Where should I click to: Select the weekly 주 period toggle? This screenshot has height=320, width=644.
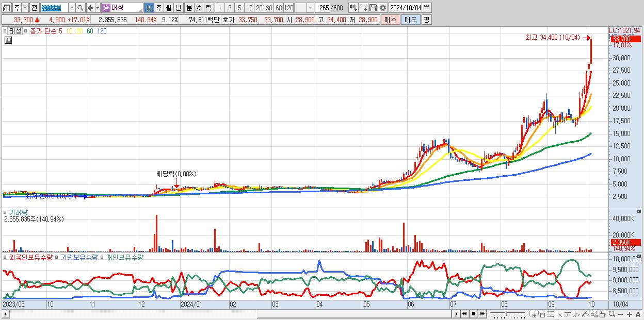[x=158, y=8]
